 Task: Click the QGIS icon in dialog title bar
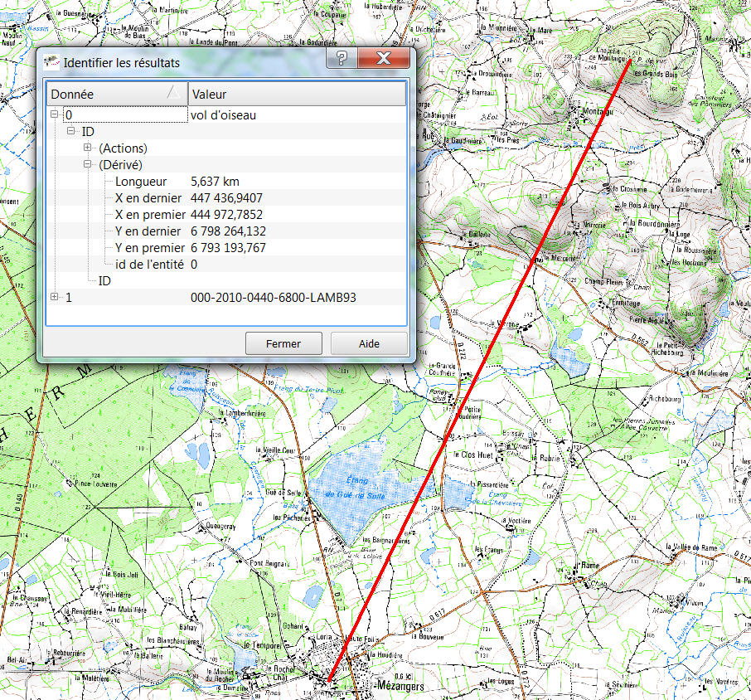coord(52,62)
